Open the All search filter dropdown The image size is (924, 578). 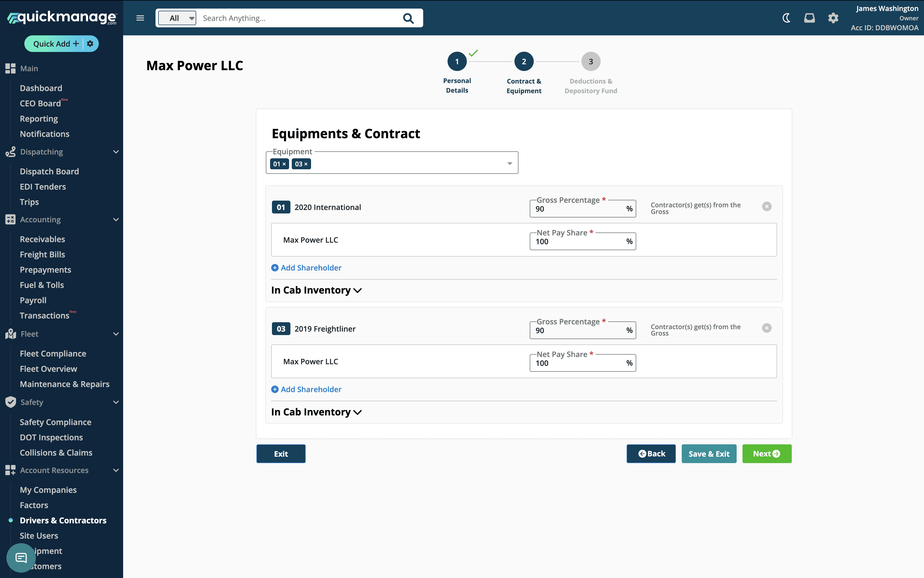[177, 18]
